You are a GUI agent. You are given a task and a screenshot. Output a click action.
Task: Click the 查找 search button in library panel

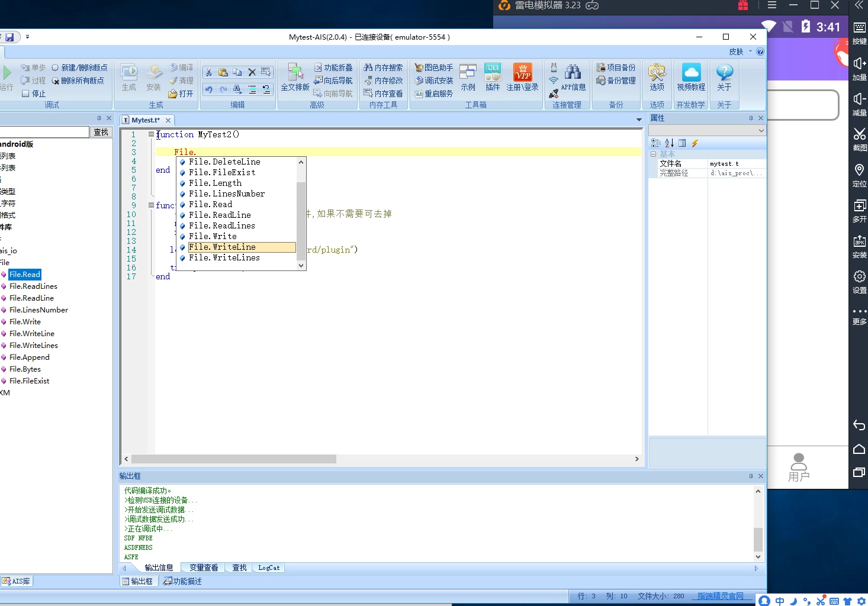pos(101,132)
